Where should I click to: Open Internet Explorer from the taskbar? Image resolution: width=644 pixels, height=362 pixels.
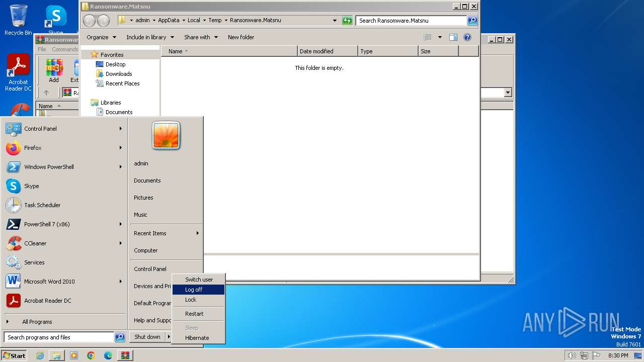pyautogui.click(x=40, y=355)
